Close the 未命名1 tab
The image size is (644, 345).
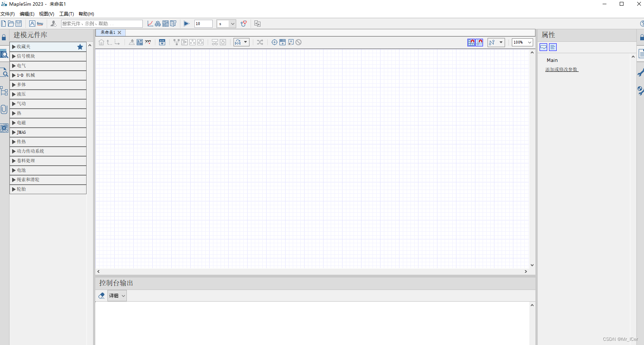(119, 33)
